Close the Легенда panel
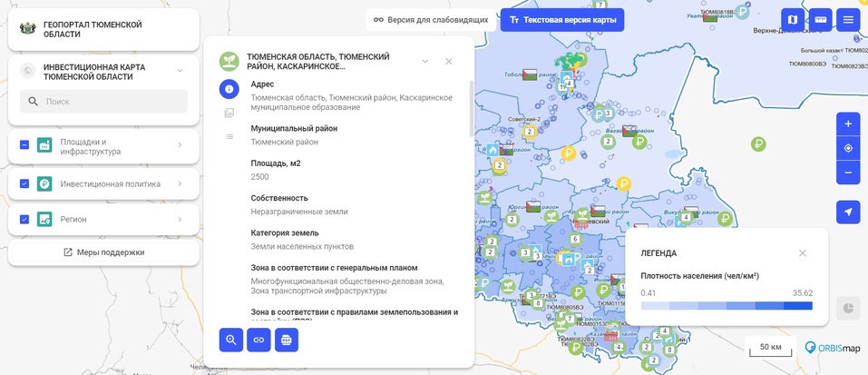The image size is (868, 375). [x=803, y=253]
